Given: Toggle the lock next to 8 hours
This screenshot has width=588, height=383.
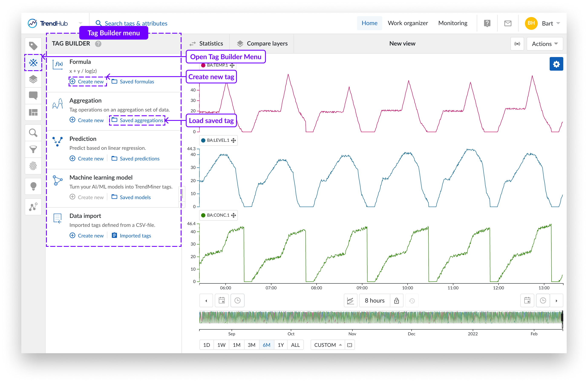Looking at the screenshot, I should tap(396, 301).
